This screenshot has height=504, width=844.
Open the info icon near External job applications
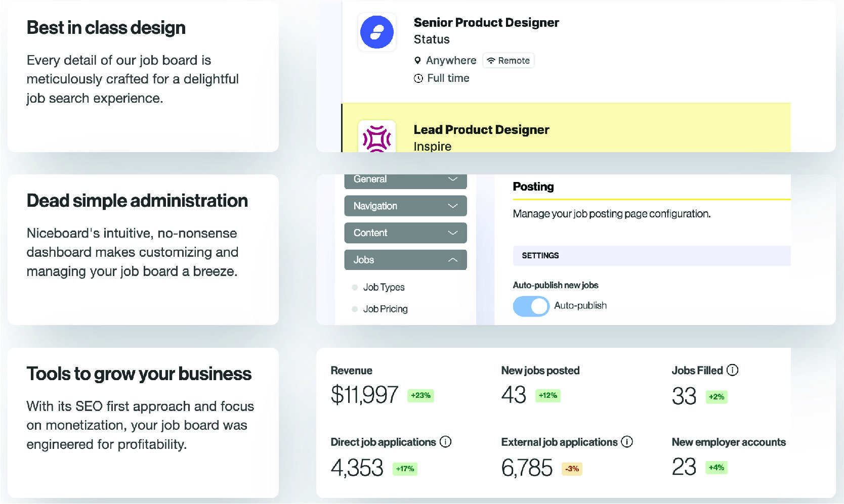(x=627, y=442)
